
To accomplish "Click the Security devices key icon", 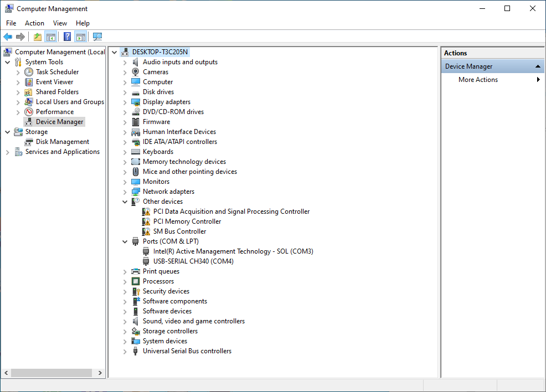I will click(x=136, y=291).
